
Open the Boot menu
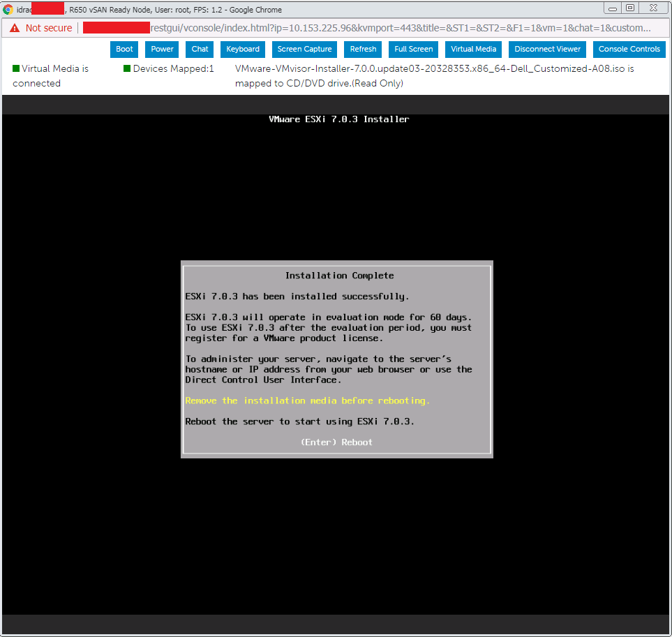(x=124, y=50)
